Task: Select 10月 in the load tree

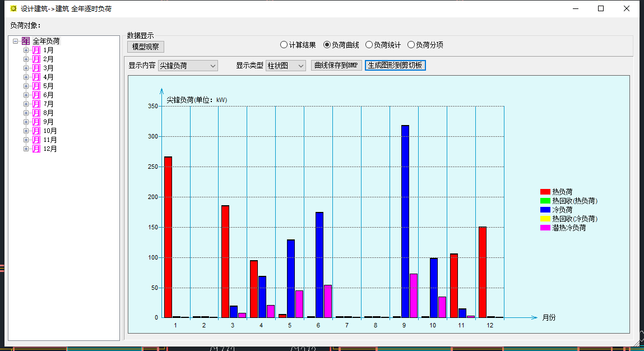Action: click(50, 131)
